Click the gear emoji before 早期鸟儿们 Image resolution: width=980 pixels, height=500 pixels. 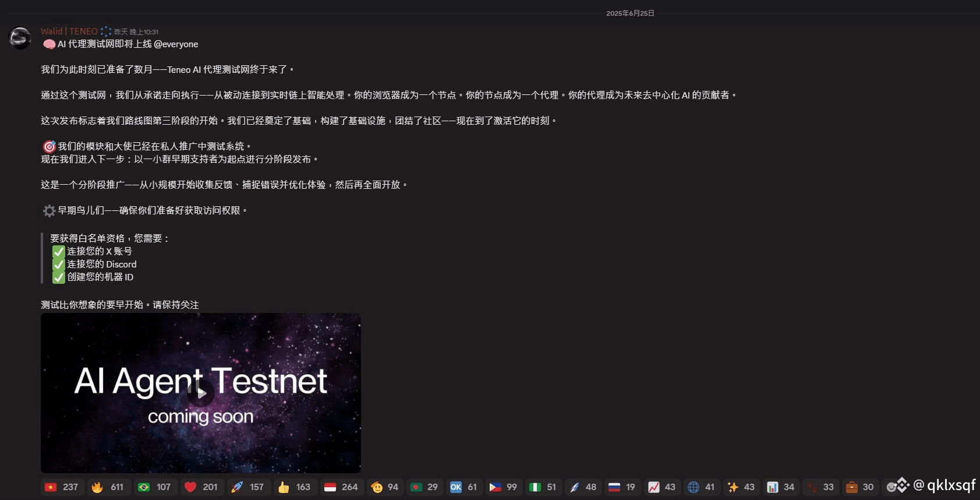[49, 210]
